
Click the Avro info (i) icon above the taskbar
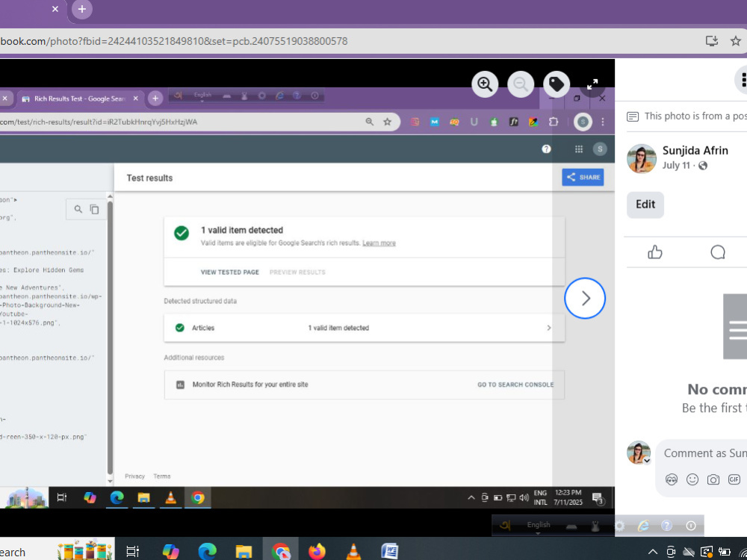click(x=691, y=526)
